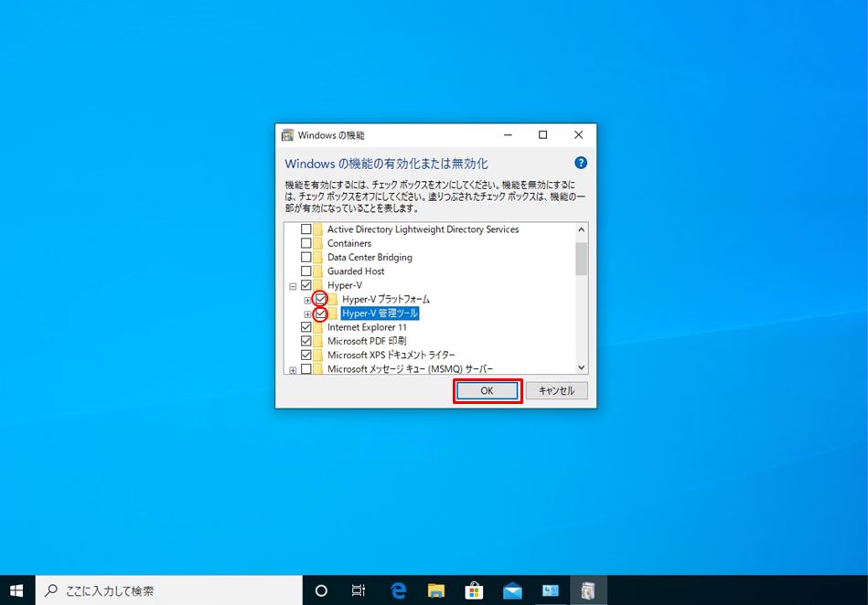Click the help question mark icon
Screen dimensions: 868x605
pyautogui.click(x=580, y=163)
